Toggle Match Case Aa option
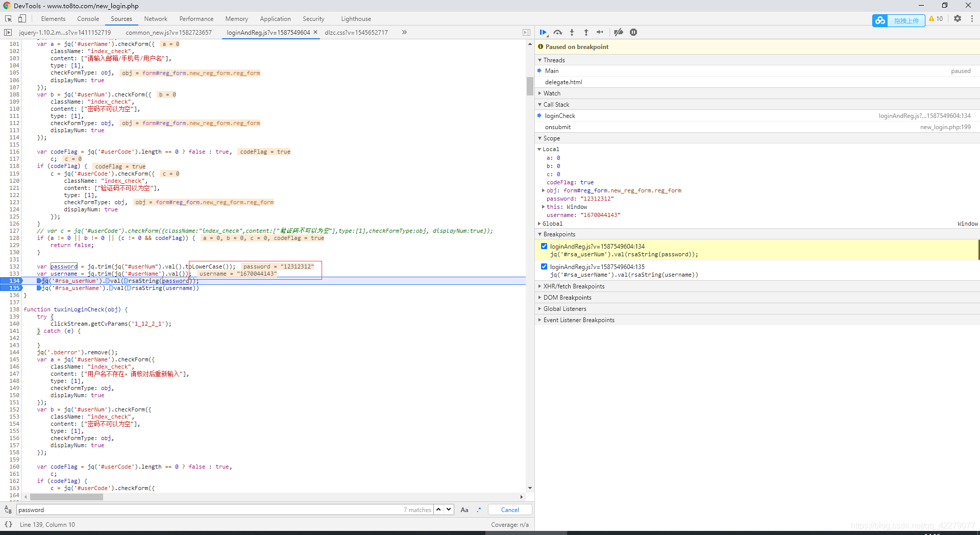Screen dimensions: 980x535 464,509
